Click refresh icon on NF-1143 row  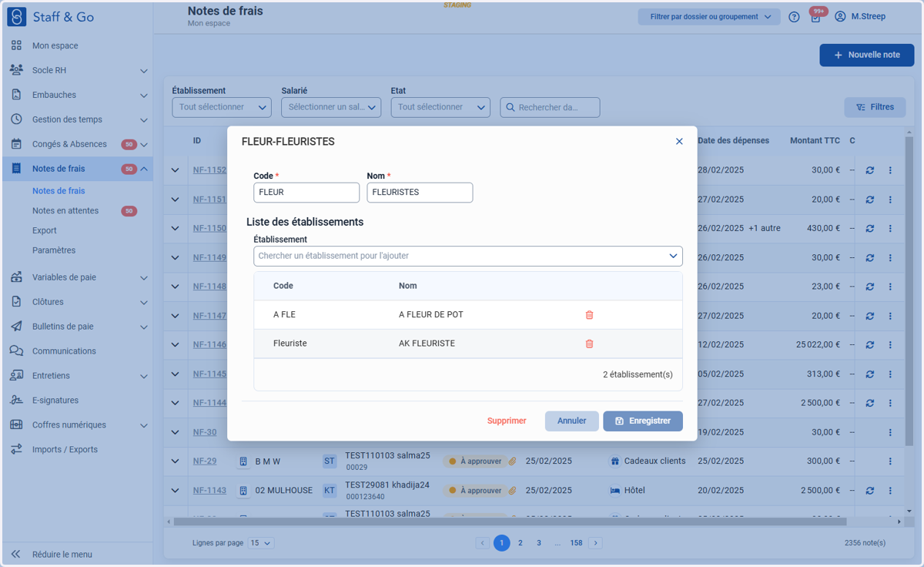(x=870, y=491)
